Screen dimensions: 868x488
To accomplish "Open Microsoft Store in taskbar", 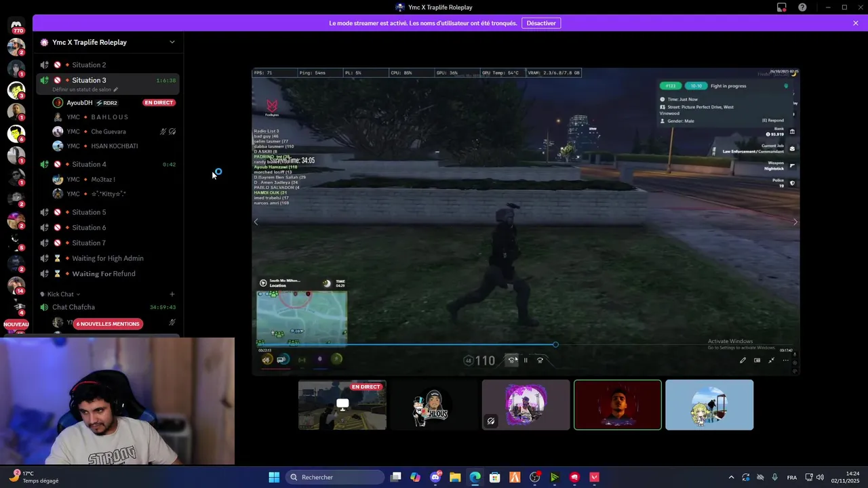I will click(495, 477).
